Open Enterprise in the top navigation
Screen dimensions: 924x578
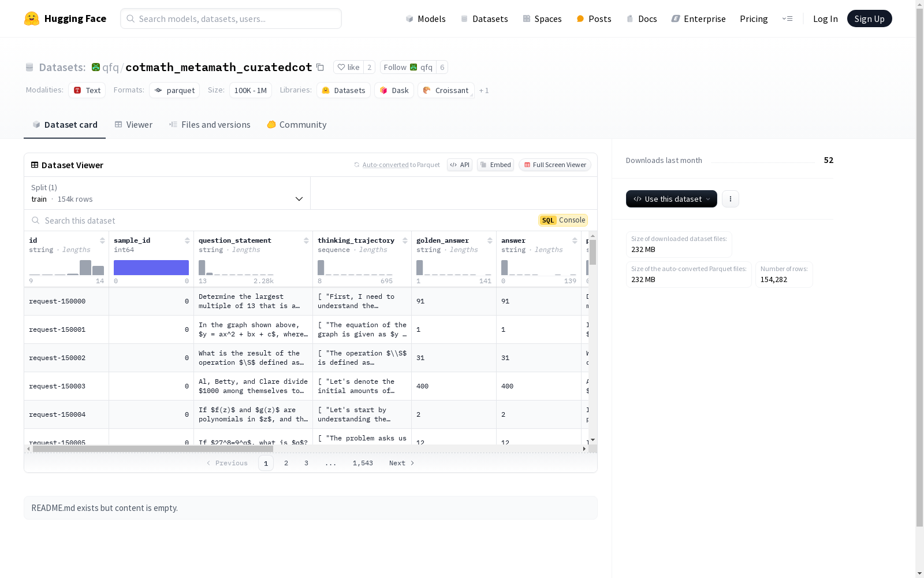(x=699, y=18)
